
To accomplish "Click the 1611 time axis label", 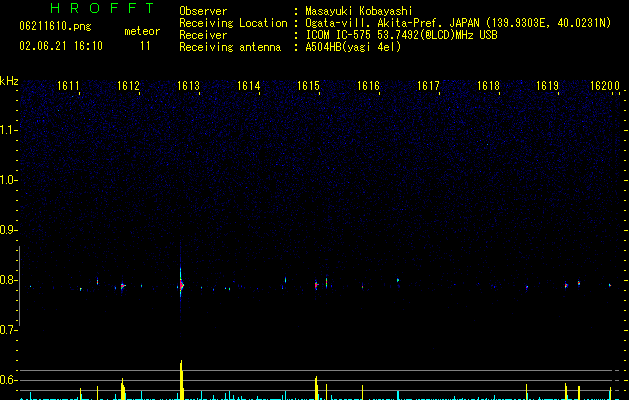I will (68, 86).
